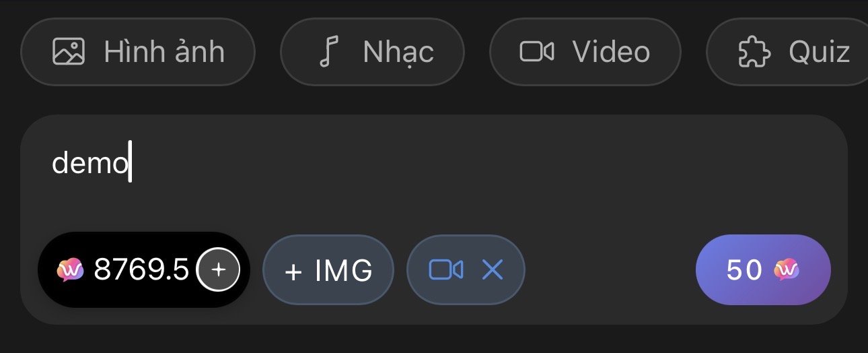Click the camera icon in the top Video chip
This screenshot has width=868, height=353.
536,52
